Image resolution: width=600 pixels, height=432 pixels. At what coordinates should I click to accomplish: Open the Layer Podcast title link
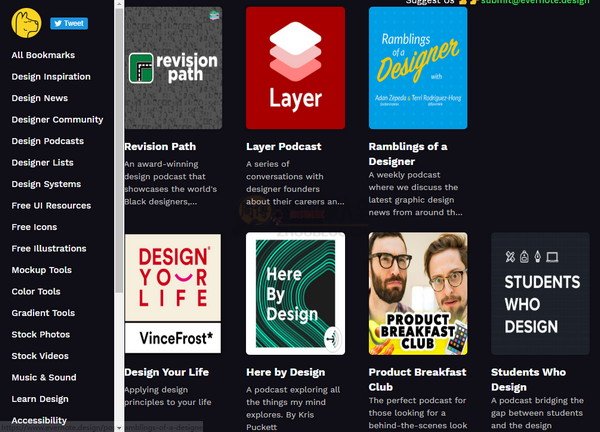tap(284, 147)
